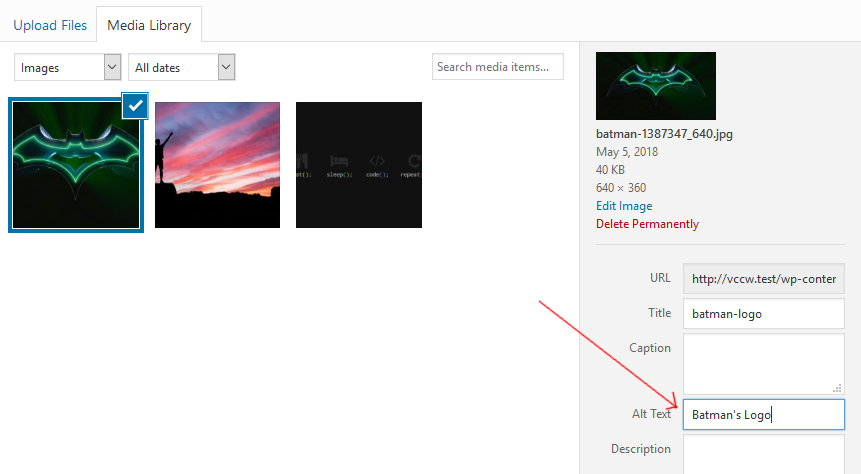Click the Title field containing batman-logo
Screen dimensions: 861x474
[x=764, y=314]
